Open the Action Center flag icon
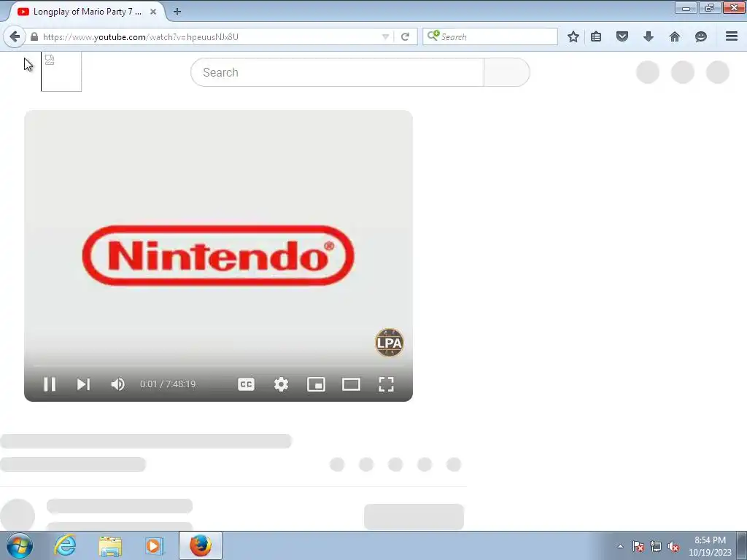This screenshot has height=560, width=747. (x=638, y=546)
